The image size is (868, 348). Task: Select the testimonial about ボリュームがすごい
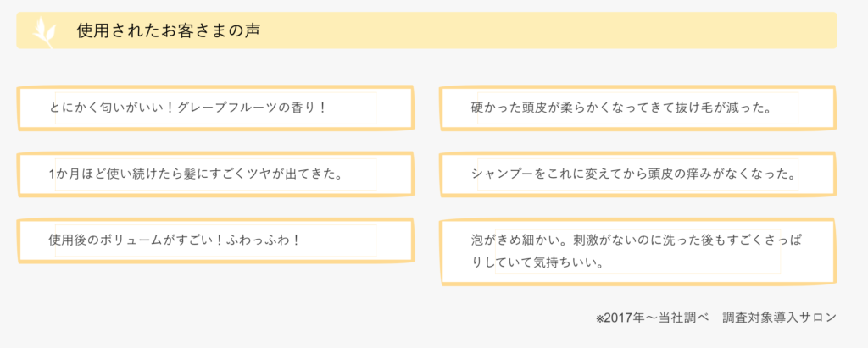tap(216, 240)
